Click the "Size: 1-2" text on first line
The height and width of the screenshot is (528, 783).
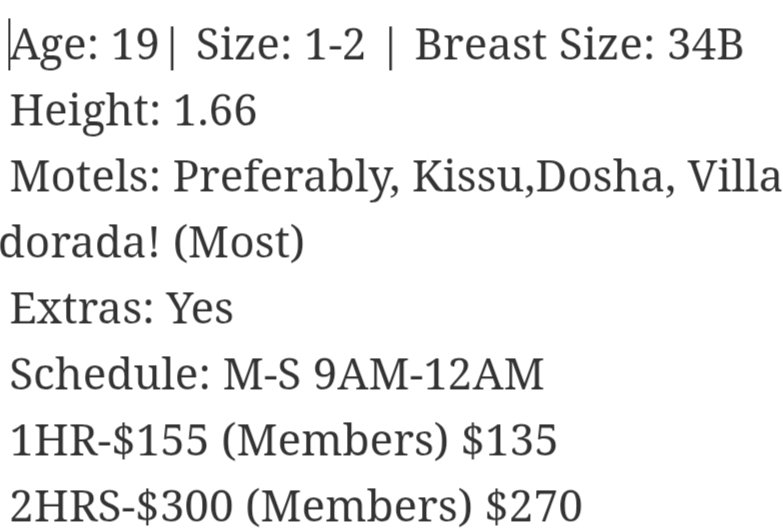[x=280, y=46]
